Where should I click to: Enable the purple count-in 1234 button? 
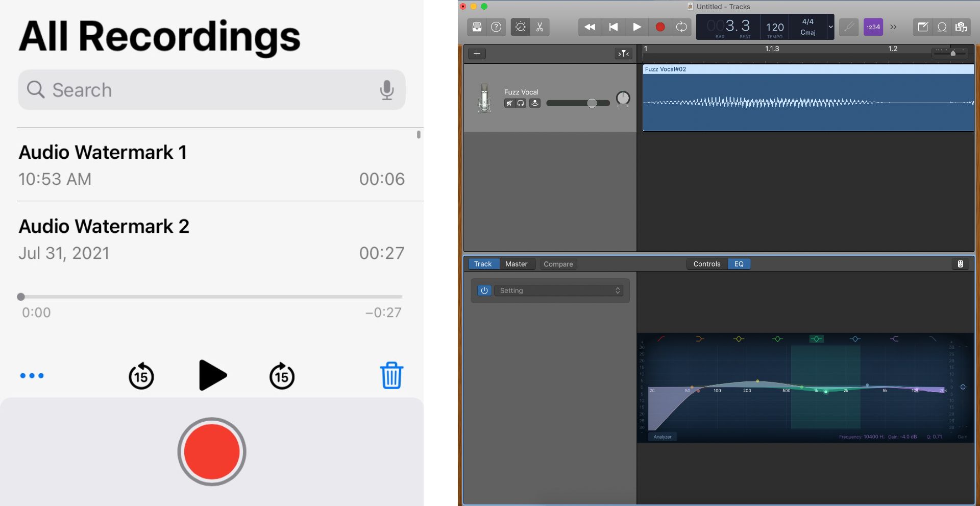tap(873, 27)
